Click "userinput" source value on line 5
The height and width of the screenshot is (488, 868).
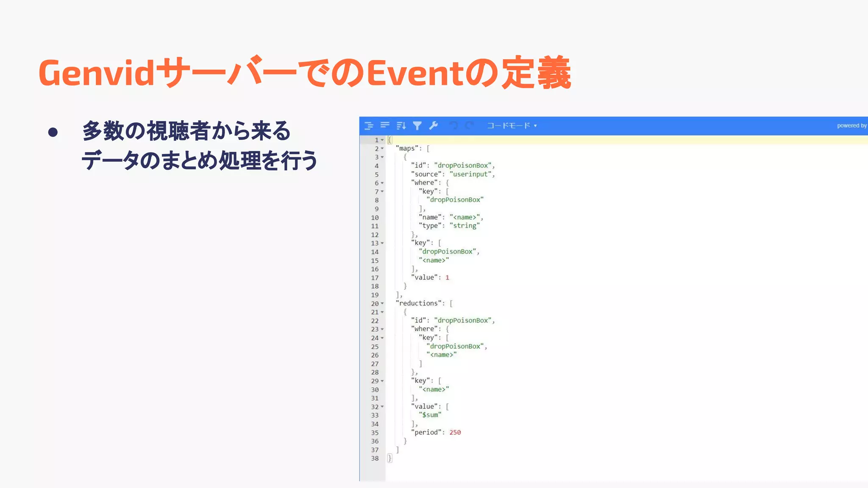470,174
